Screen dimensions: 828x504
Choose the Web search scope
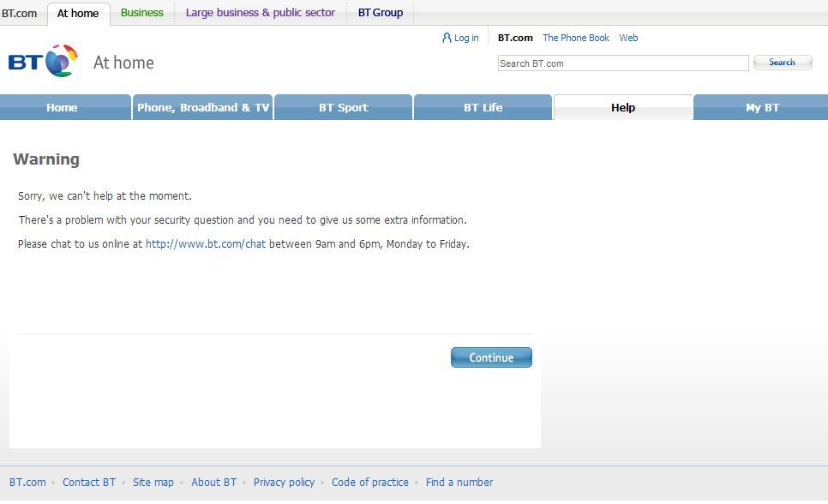tap(628, 38)
